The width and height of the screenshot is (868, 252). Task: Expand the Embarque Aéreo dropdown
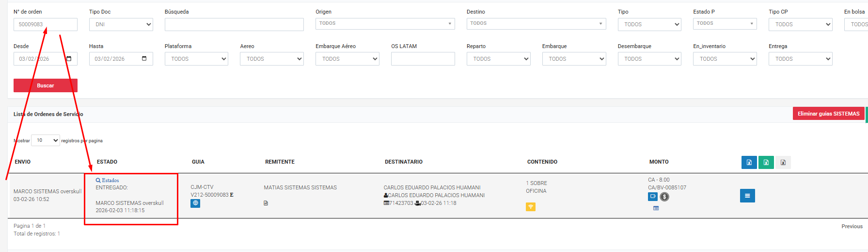(347, 59)
